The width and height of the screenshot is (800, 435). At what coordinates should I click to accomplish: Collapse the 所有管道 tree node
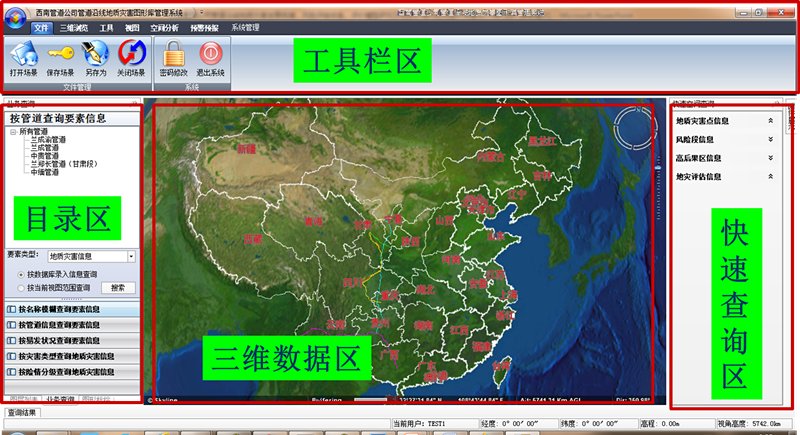coord(13,132)
